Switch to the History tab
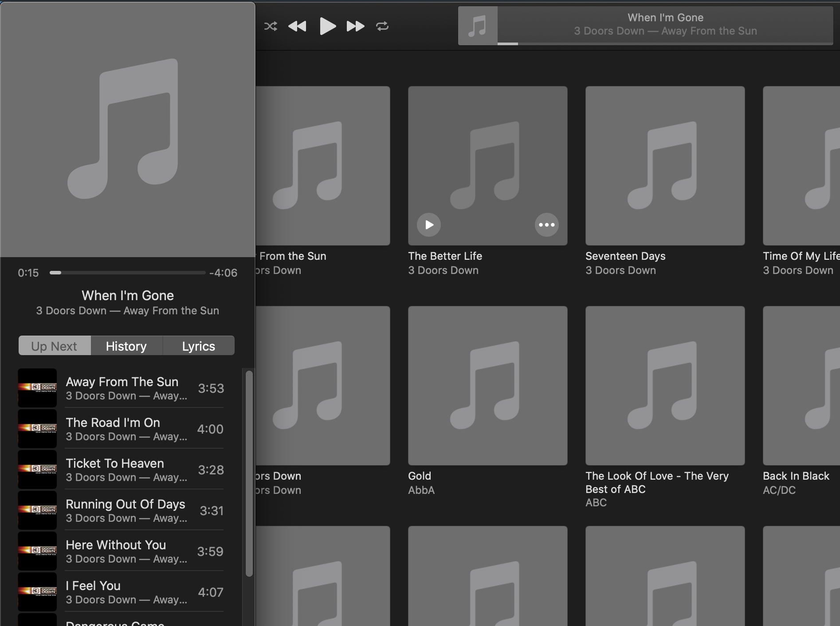 point(126,346)
